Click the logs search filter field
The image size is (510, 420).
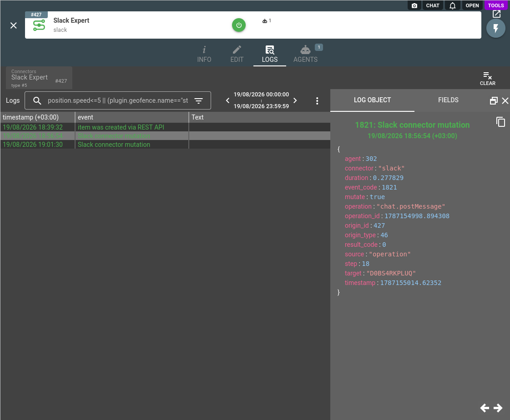coord(118,100)
